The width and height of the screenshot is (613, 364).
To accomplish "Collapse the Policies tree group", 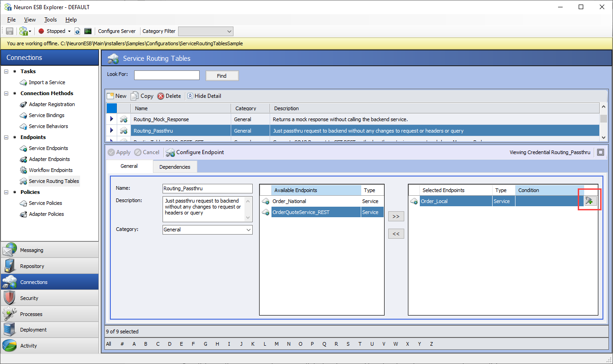I will (6, 192).
